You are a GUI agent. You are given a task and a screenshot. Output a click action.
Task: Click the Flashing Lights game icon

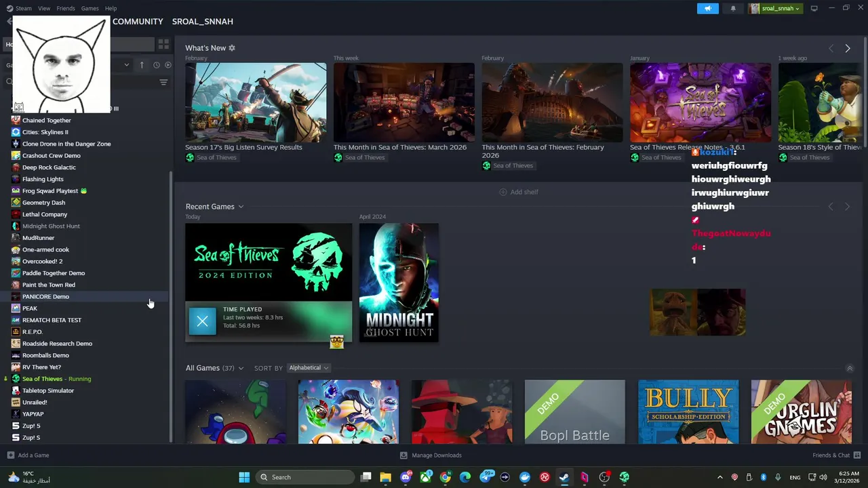16,179
